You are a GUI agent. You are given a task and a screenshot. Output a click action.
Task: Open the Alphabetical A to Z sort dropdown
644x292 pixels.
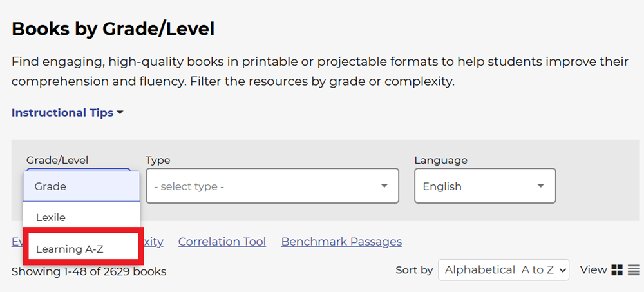[504, 270]
